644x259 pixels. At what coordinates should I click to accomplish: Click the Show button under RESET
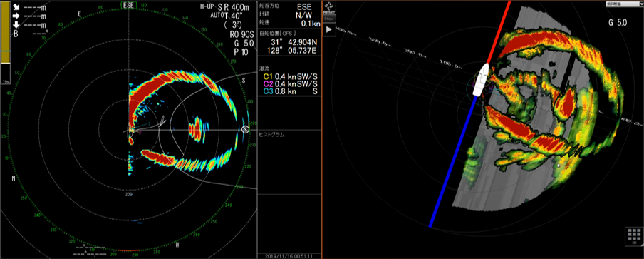(329, 19)
